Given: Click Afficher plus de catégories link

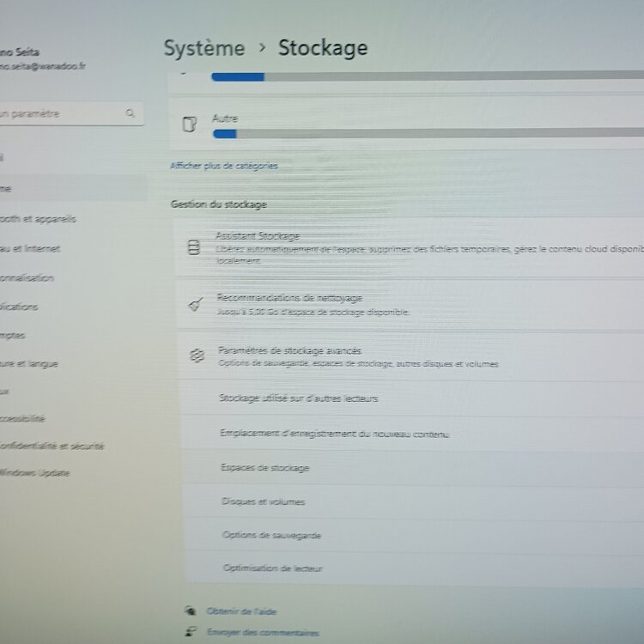Looking at the screenshot, I should coord(223,166).
